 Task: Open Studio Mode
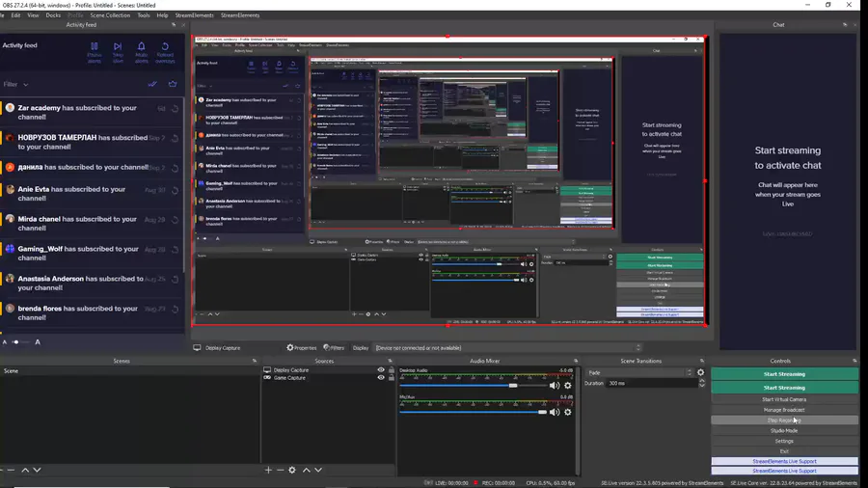tap(784, 430)
